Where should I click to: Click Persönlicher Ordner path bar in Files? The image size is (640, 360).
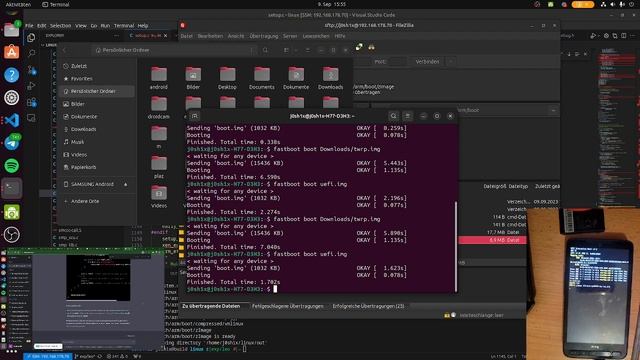[x=173, y=50]
